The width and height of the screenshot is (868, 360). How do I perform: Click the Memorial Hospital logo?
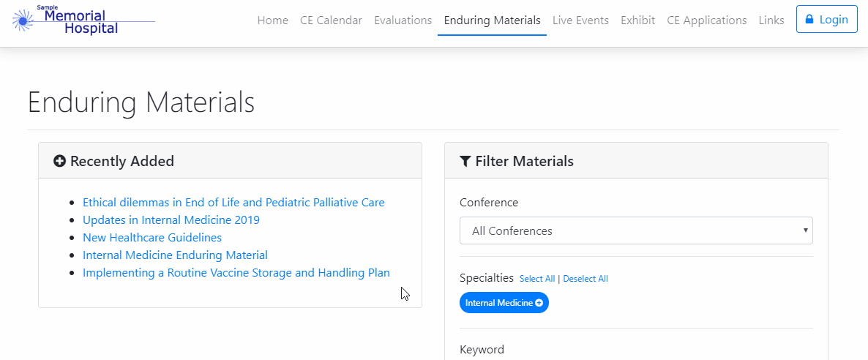(83, 20)
